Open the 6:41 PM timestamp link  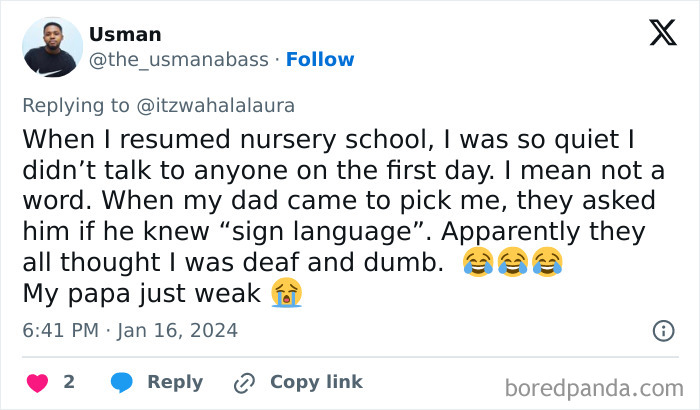129,329
